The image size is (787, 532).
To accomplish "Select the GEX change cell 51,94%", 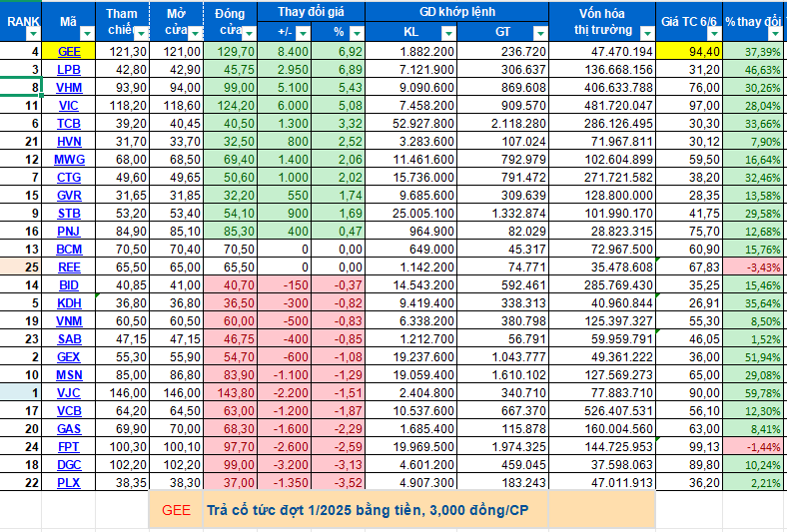I will pyautogui.click(x=754, y=357).
